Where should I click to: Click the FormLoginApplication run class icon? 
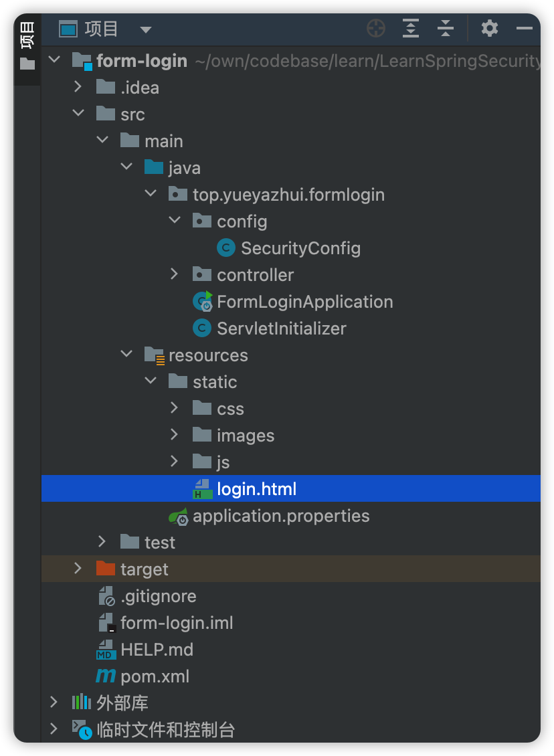(203, 301)
